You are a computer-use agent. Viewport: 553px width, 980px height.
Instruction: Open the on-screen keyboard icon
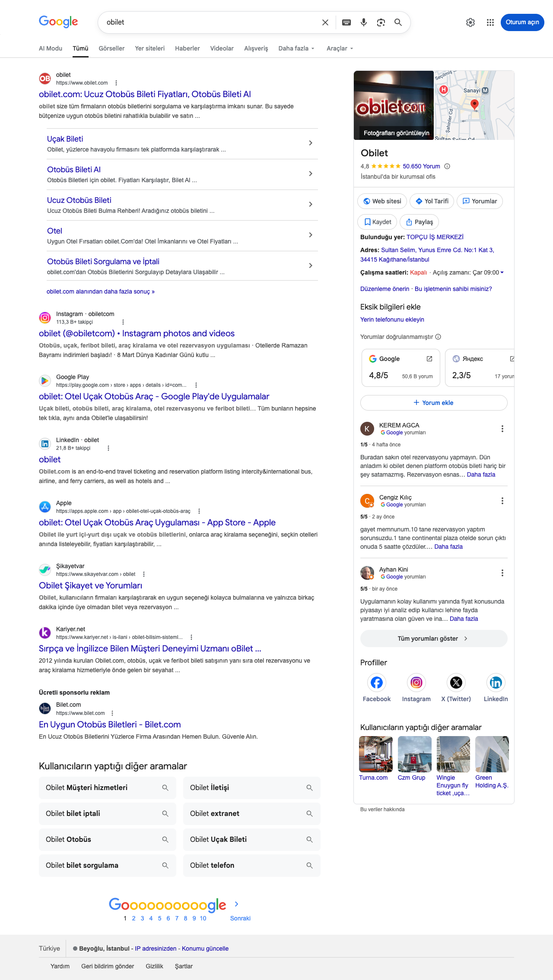click(x=346, y=22)
